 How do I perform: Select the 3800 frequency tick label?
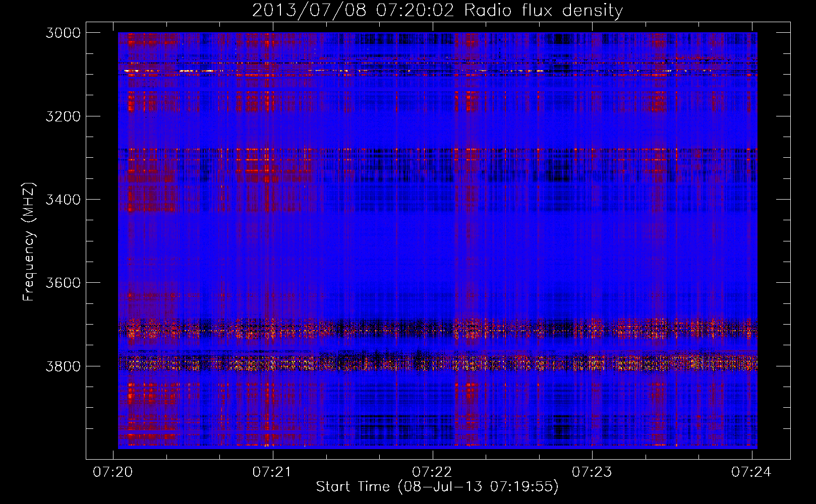63,366
